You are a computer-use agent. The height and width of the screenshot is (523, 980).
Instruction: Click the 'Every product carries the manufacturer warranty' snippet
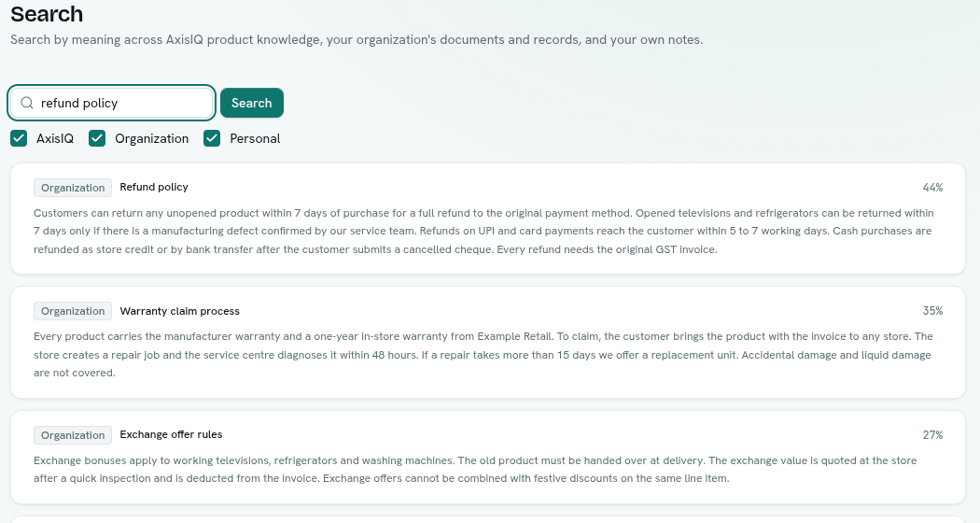pos(483,355)
